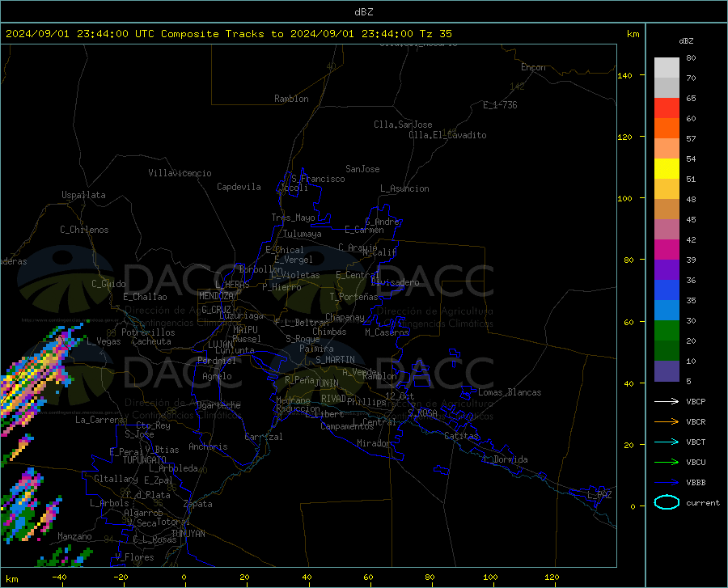Select the yellow 51 dBZ color swatch

pyautogui.click(x=667, y=168)
